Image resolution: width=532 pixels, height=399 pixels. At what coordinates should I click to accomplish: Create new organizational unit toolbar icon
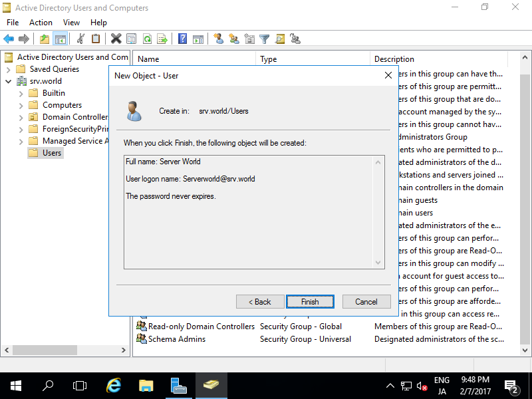(x=249, y=39)
